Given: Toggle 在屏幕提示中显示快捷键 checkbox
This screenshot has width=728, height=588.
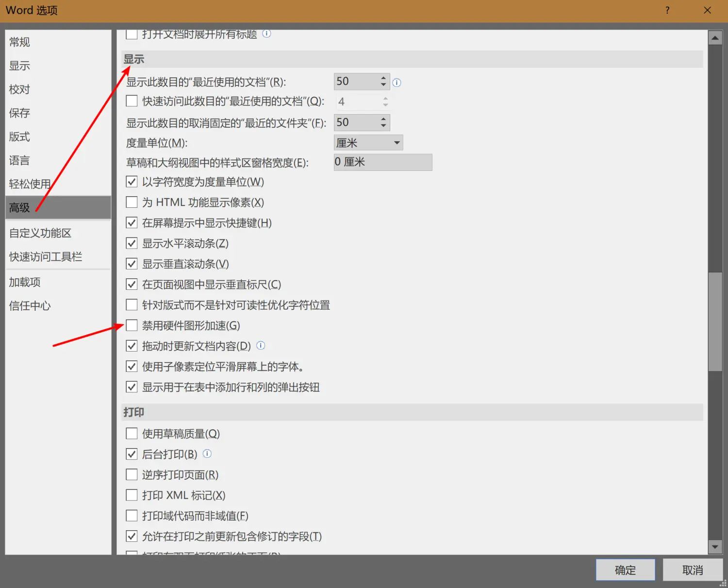Looking at the screenshot, I should click(132, 223).
